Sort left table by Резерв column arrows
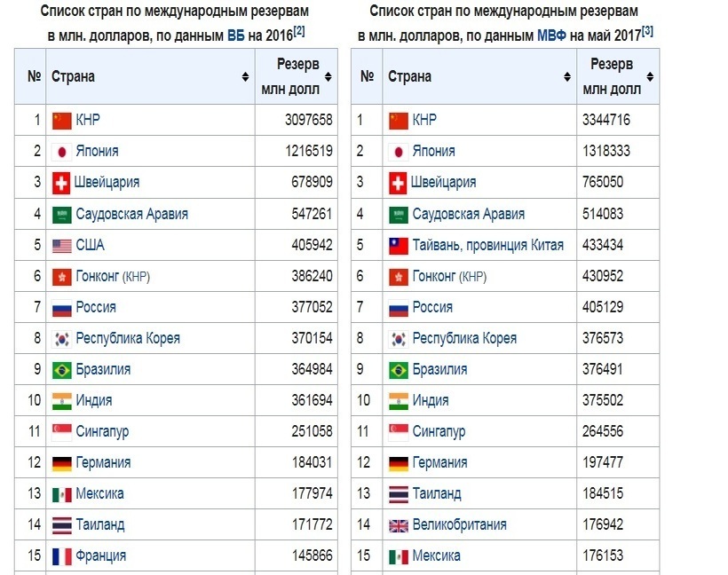Screen dimensions: 728x575 click(328, 77)
